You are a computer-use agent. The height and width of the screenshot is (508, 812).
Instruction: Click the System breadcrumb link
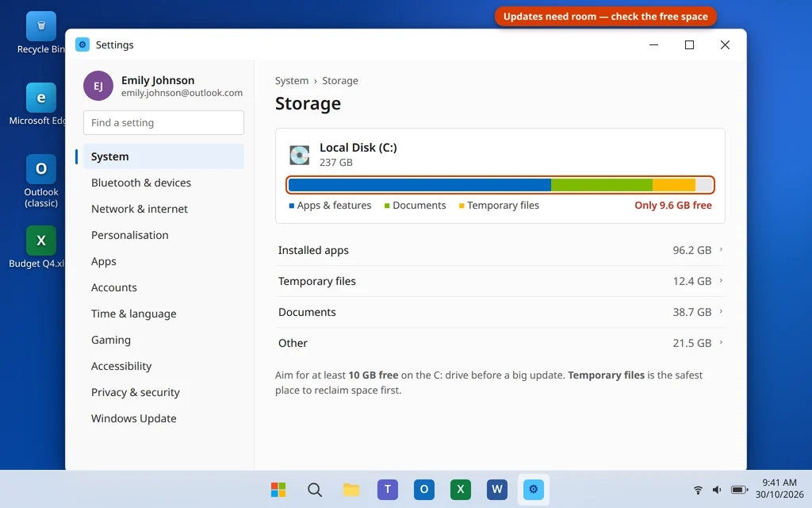292,80
